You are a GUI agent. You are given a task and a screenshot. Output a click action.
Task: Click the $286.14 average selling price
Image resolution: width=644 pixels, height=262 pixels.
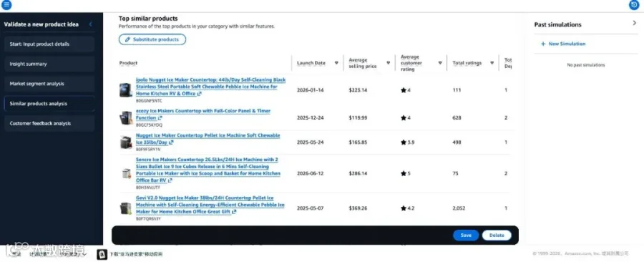[x=358, y=174]
